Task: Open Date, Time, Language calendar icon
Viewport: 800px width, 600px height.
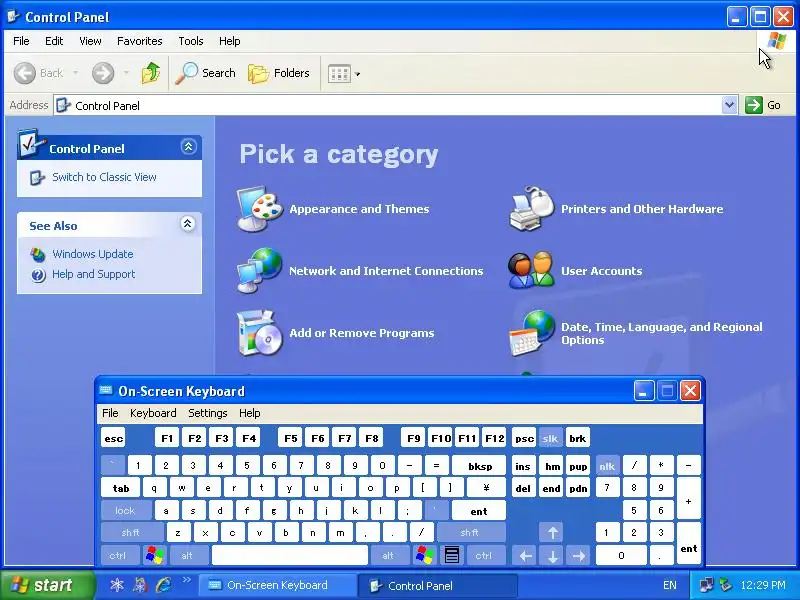Action: pos(532,333)
